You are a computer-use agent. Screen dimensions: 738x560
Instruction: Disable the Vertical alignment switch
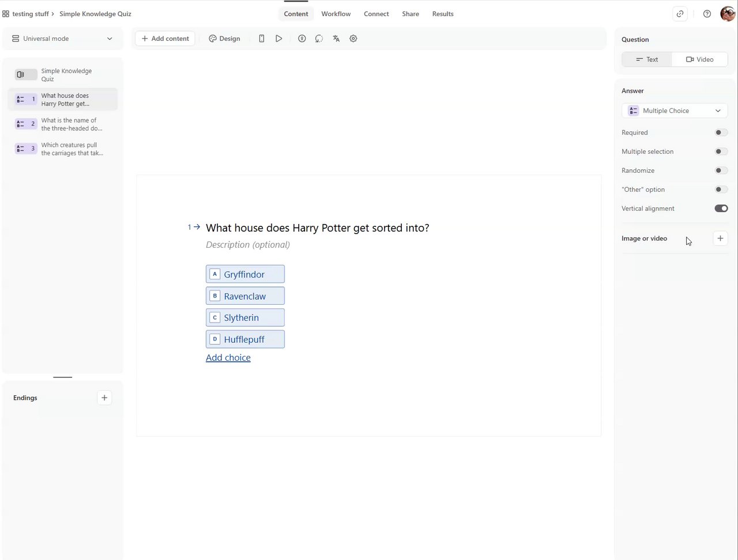(x=721, y=209)
